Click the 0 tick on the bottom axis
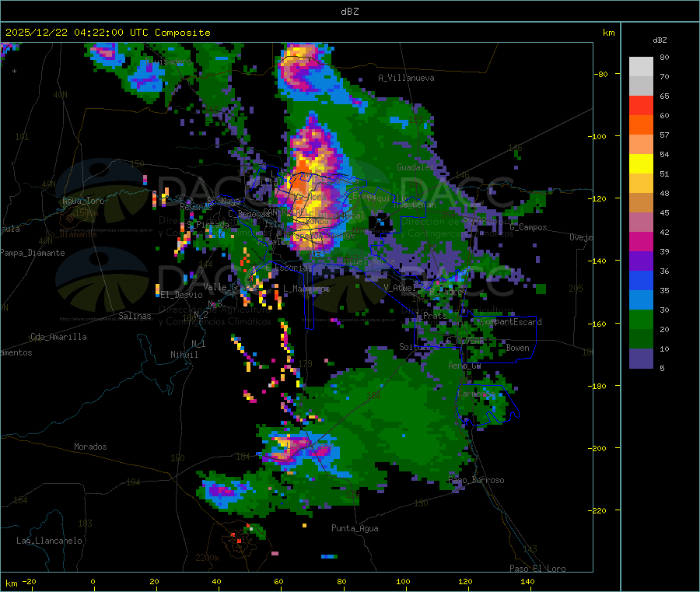The image size is (700, 592). (x=93, y=581)
